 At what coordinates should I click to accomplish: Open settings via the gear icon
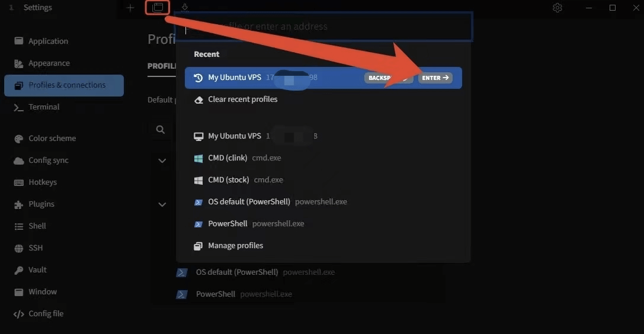pos(558,8)
